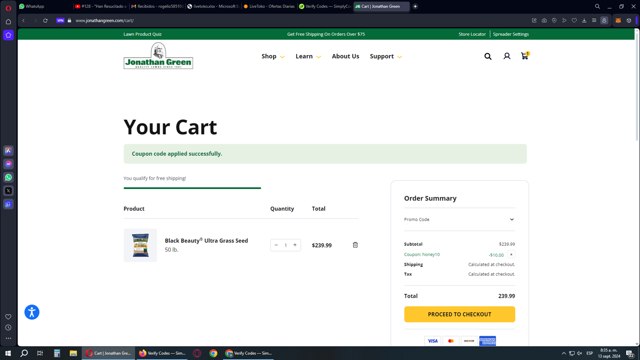Image resolution: width=640 pixels, height=360 pixels.
Task: Search tabs with top-right magnifier
Action: pos(597,7)
